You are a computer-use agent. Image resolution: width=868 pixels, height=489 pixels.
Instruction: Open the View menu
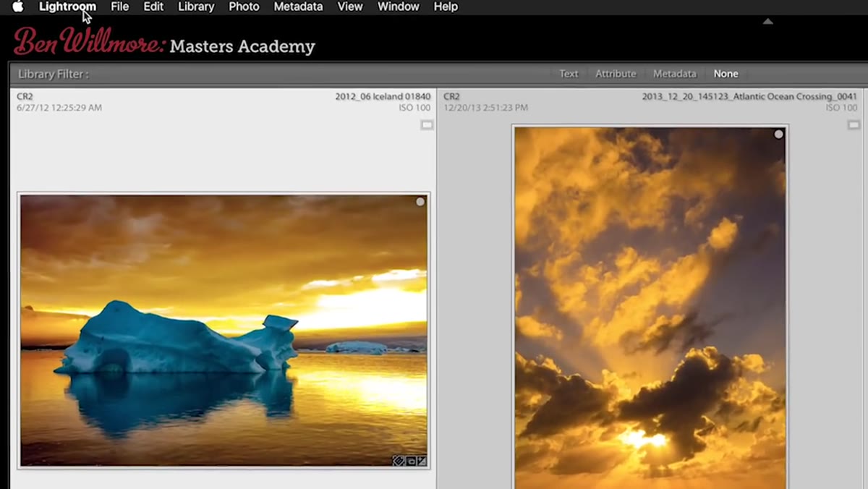(x=350, y=7)
